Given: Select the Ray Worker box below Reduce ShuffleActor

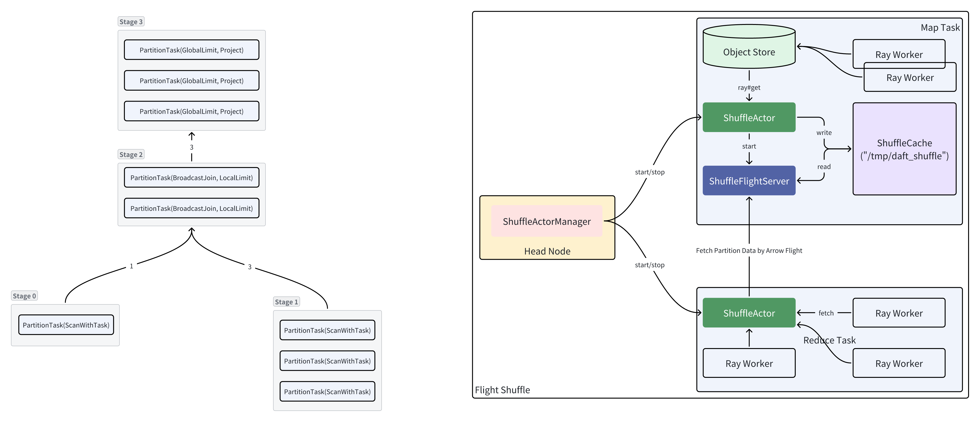Looking at the screenshot, I should [749, 363].
